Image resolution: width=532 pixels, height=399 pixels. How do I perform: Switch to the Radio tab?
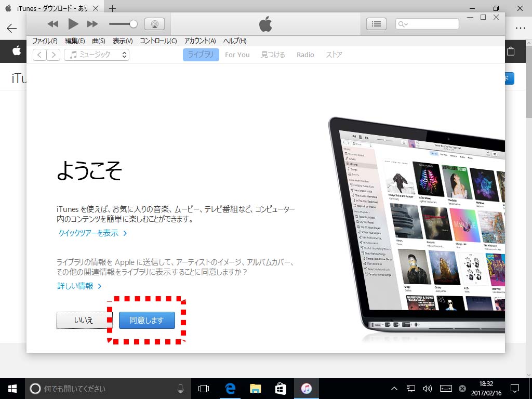[305, 55]
